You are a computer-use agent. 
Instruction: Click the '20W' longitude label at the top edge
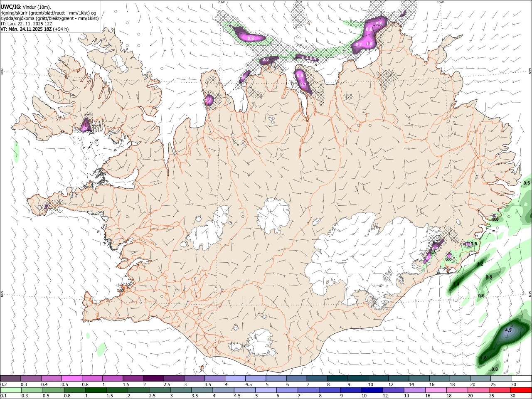click(221, 2)
